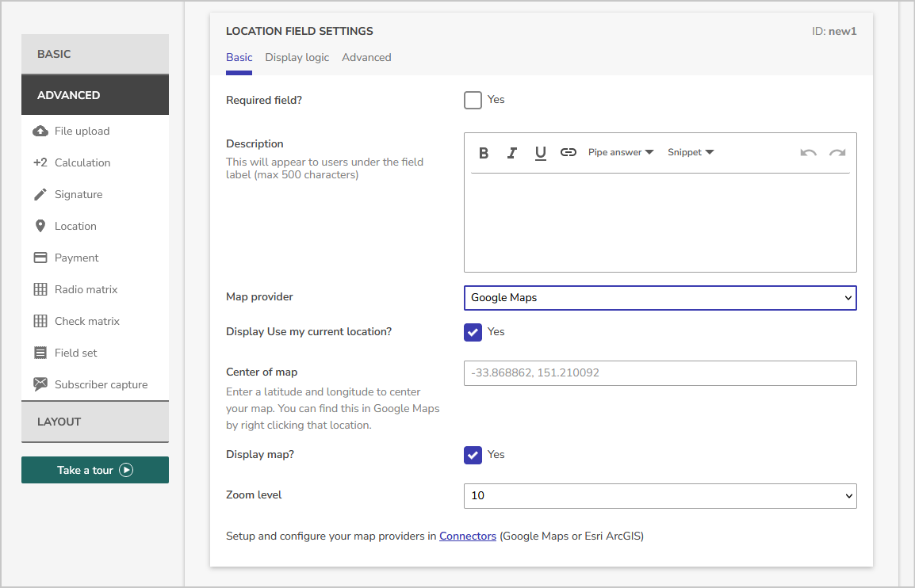
Task: Click the Signature pencil icon
Action: point(40,194)
